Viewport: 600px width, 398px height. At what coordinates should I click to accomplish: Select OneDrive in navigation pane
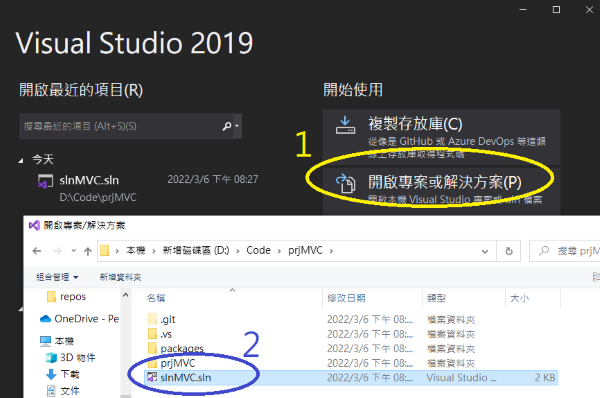click(x=79, y=319)
